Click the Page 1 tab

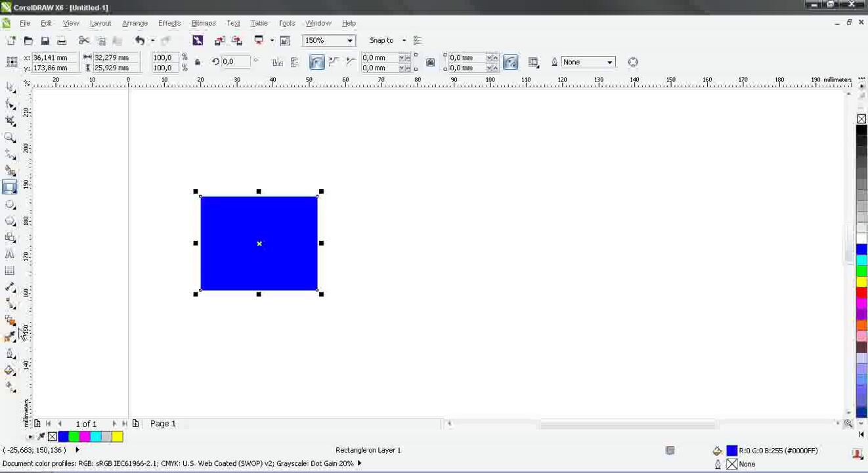163,424
